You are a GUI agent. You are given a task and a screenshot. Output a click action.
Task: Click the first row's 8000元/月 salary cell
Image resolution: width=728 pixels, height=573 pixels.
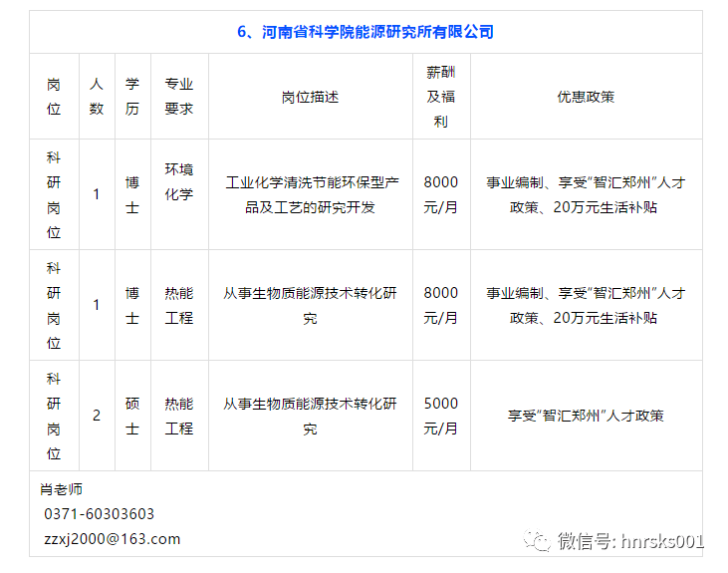pos(441,194)
